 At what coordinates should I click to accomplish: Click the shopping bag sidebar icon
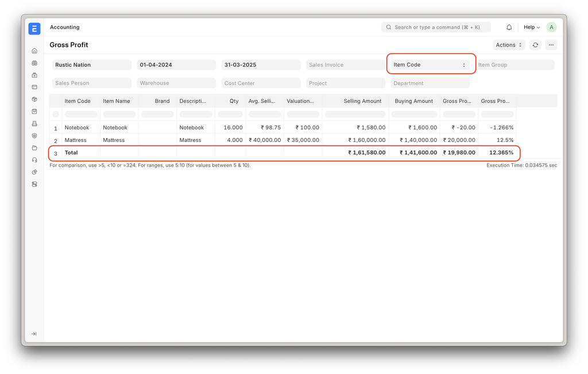[34, 111]
